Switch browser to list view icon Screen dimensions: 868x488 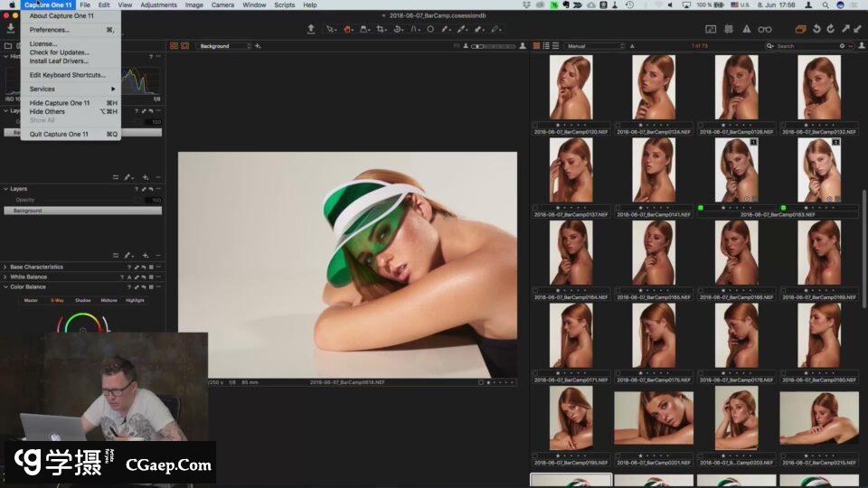pos(546,45)
